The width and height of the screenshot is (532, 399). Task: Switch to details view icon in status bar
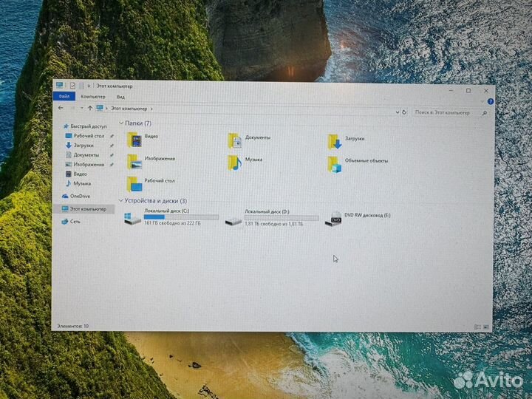point(477,327)
